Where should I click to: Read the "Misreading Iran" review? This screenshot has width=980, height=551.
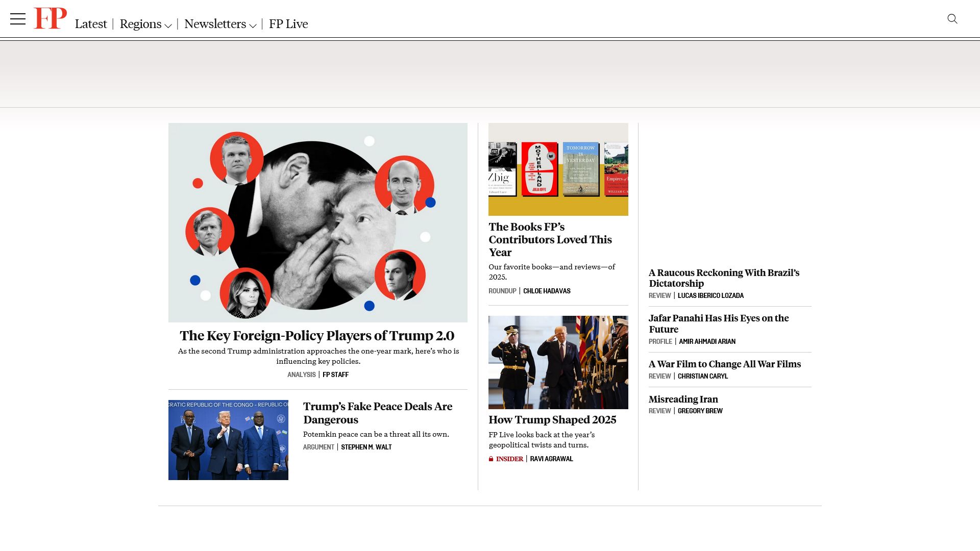[x=683, y=399]
